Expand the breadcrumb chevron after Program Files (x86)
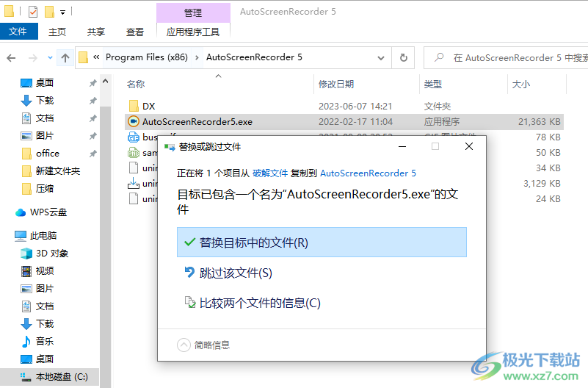Screen dimensions: 588x388 197,58
